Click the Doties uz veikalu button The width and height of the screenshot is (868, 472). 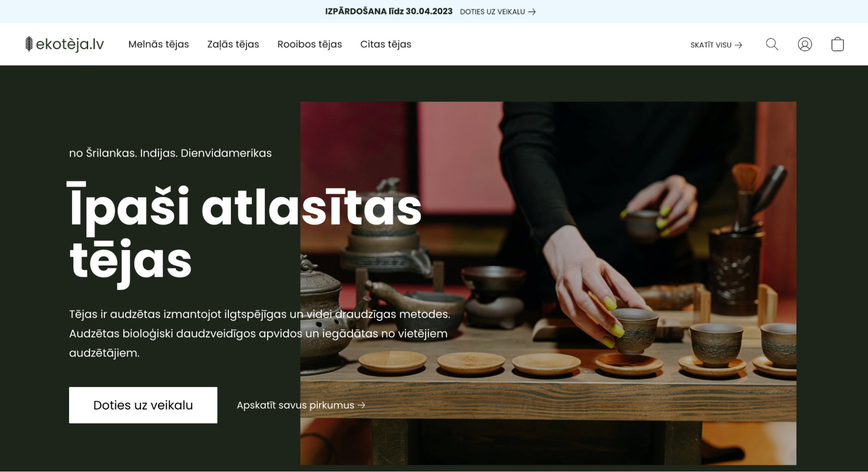tap(142, 405)
